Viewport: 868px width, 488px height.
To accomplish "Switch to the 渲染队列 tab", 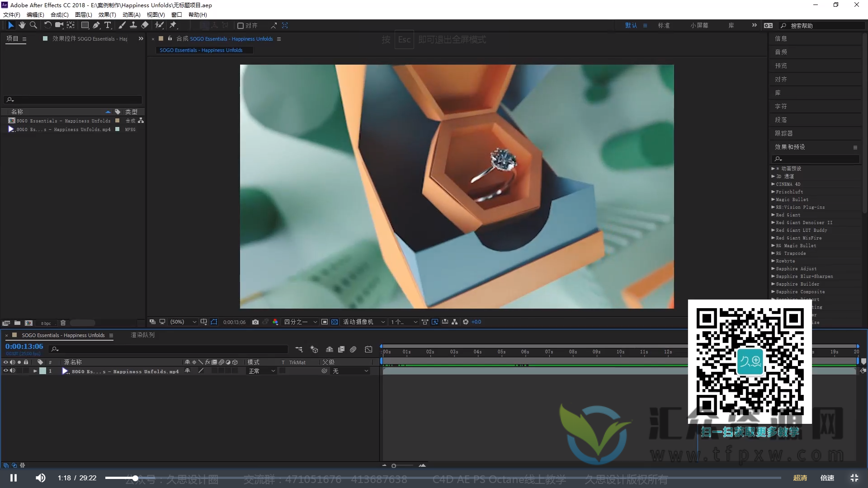I will [142, 335].
